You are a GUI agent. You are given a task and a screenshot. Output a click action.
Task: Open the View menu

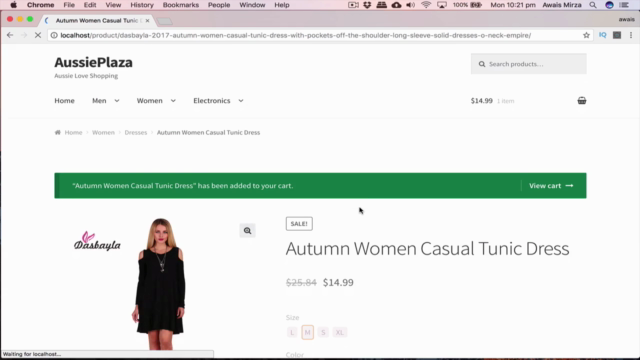[x=113, y=5]
